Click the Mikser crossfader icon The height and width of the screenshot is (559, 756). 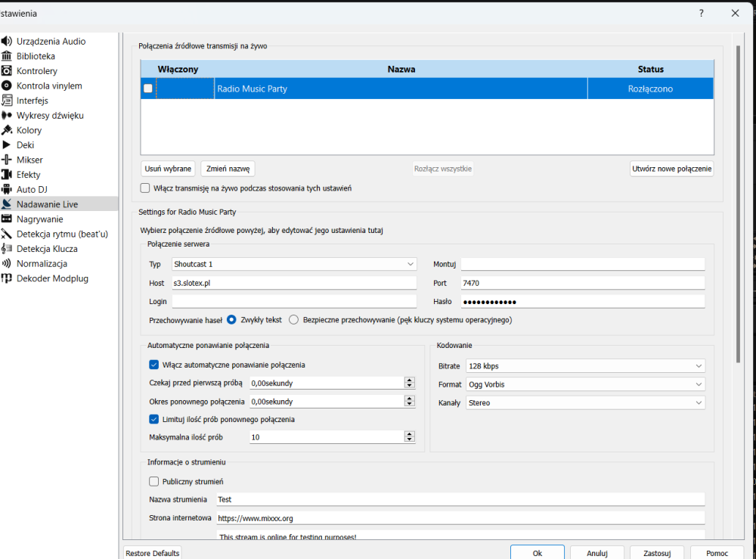pos(6,160)
